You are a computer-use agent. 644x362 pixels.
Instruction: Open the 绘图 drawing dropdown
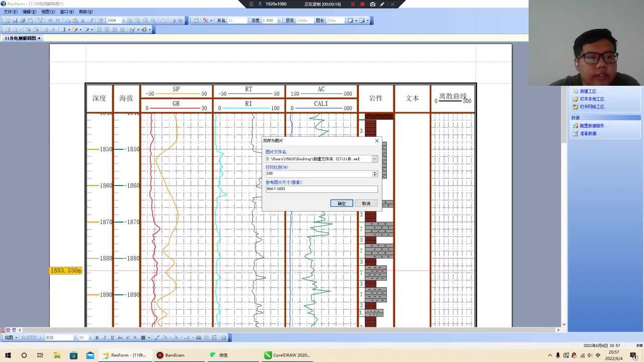point(11,337)
